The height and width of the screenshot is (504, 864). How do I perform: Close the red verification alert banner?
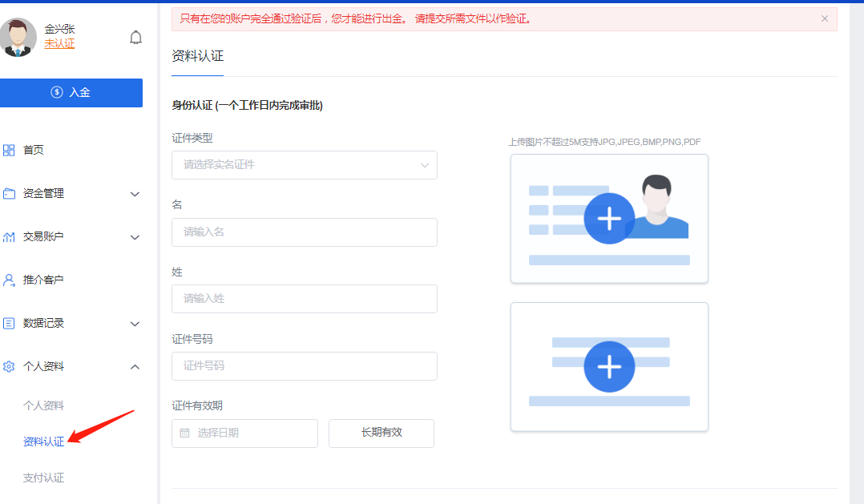coord(824,18)
